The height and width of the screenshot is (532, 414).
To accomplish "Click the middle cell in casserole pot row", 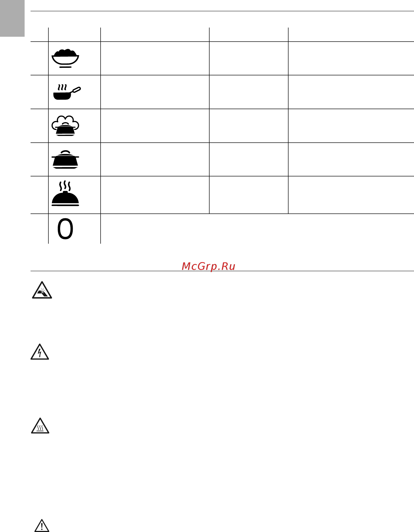I will [249, 159].
